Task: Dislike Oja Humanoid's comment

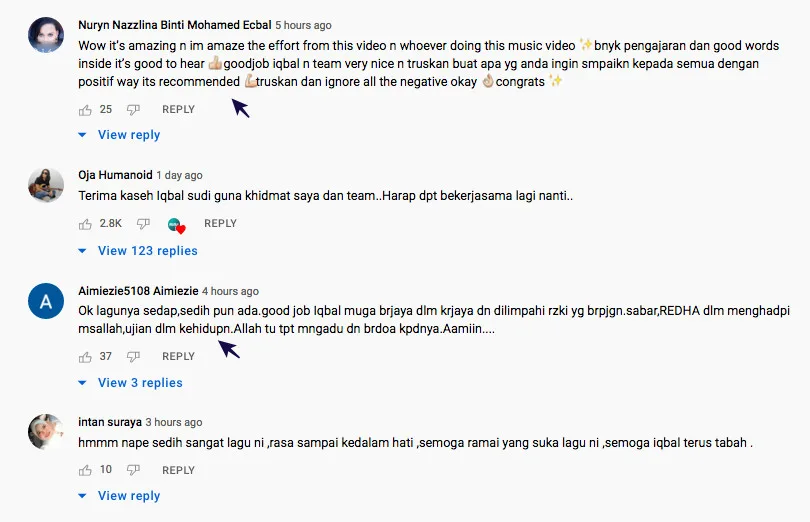Action: [143, 224]
